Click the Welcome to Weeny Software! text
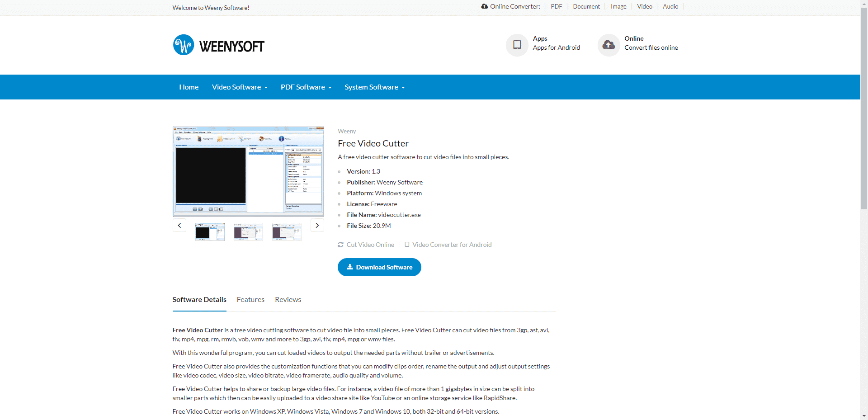 tap(211, 8)
